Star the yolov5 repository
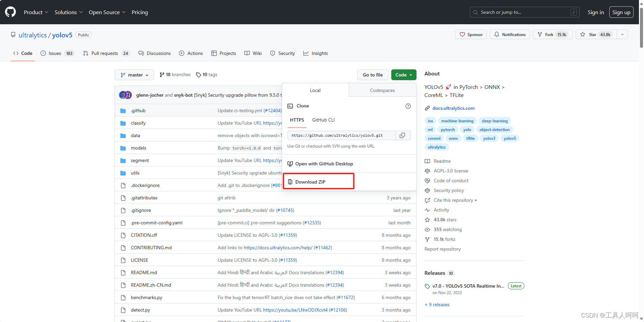Screen dimensions: 644x322 (x=596, y=35)
